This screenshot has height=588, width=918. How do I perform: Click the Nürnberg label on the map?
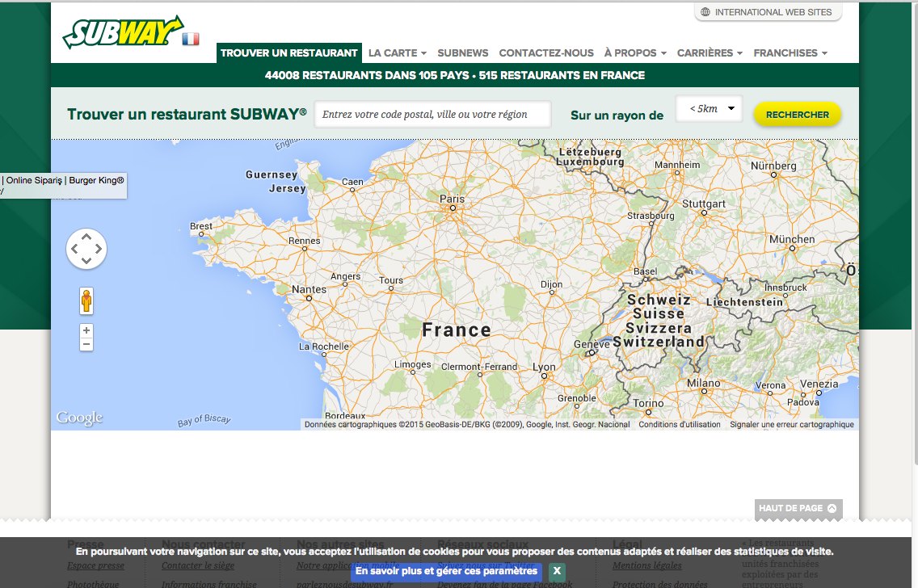tap(773, 166)
